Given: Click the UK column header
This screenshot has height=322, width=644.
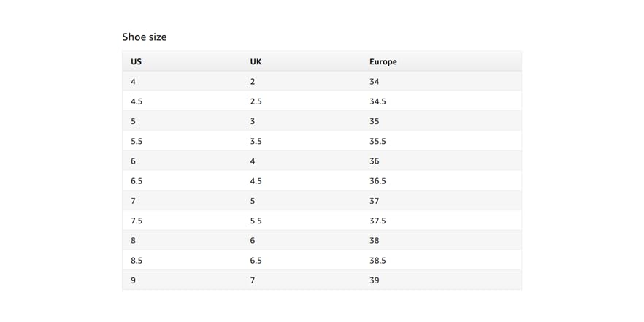Looking at the screenshot, I should [256, 61].
